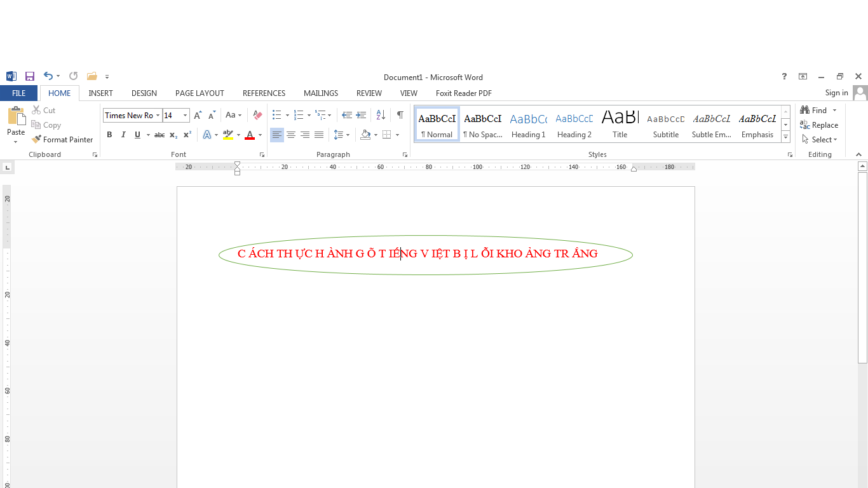Viewport: 868px width, 488px height.
Task: Click Shading paint bucket button
Action: (365, 135)
